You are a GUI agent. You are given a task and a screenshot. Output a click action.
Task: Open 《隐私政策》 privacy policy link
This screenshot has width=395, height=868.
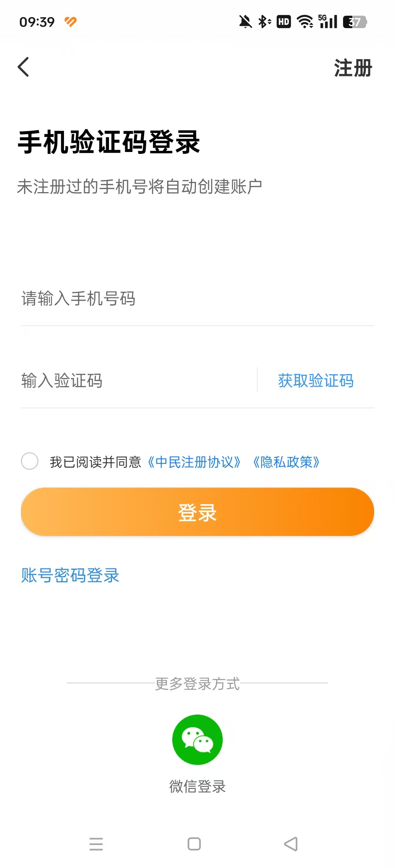(286, 462)
